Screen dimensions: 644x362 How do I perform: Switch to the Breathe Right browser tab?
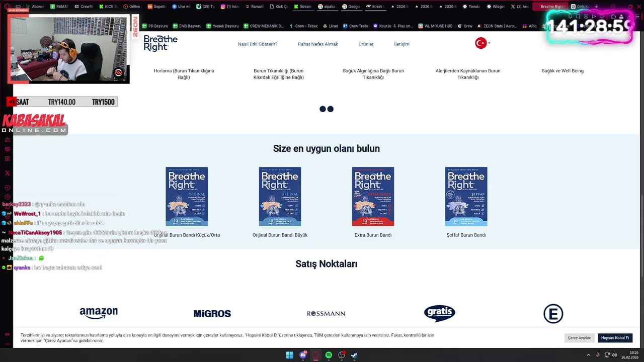point(550,7)
